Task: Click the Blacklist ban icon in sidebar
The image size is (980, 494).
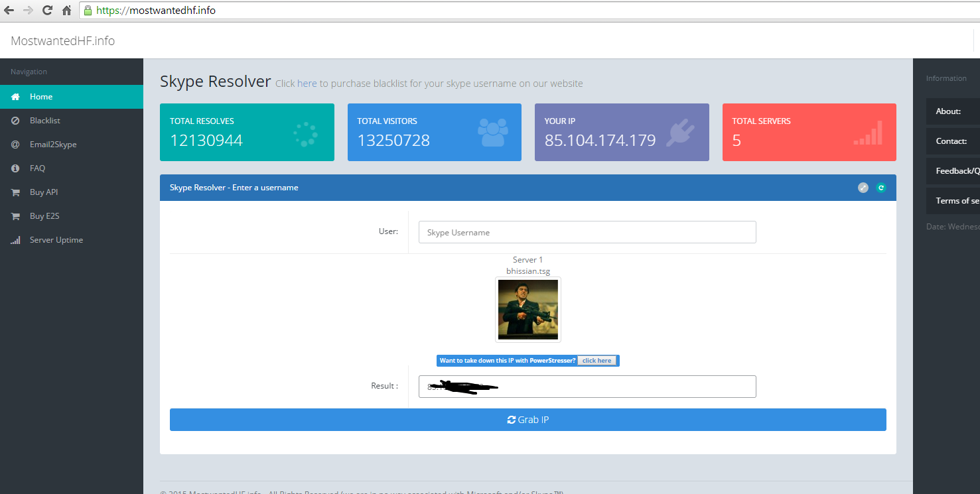Action: 15,121
